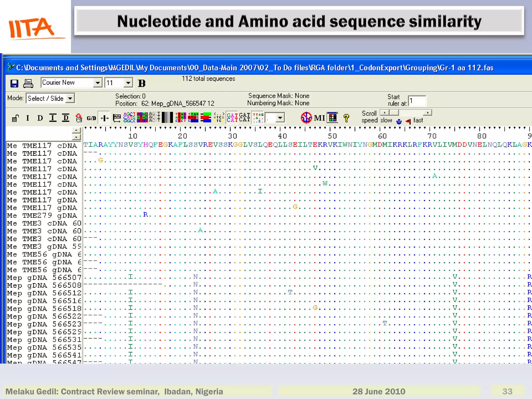Open the color table grid icon

(x=332, y=118)
